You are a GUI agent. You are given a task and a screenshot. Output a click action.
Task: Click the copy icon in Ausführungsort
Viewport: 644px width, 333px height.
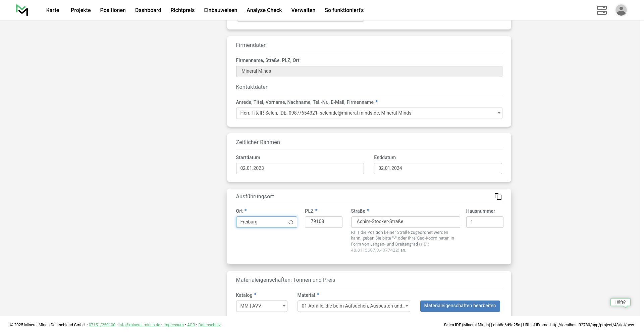coord(498,197)
